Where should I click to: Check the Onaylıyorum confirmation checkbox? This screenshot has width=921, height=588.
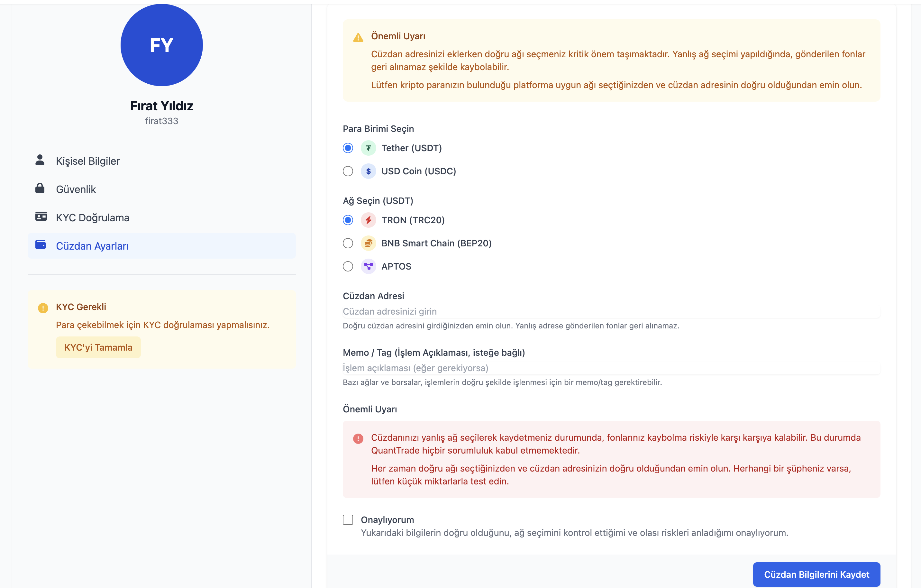pos(348,520)
